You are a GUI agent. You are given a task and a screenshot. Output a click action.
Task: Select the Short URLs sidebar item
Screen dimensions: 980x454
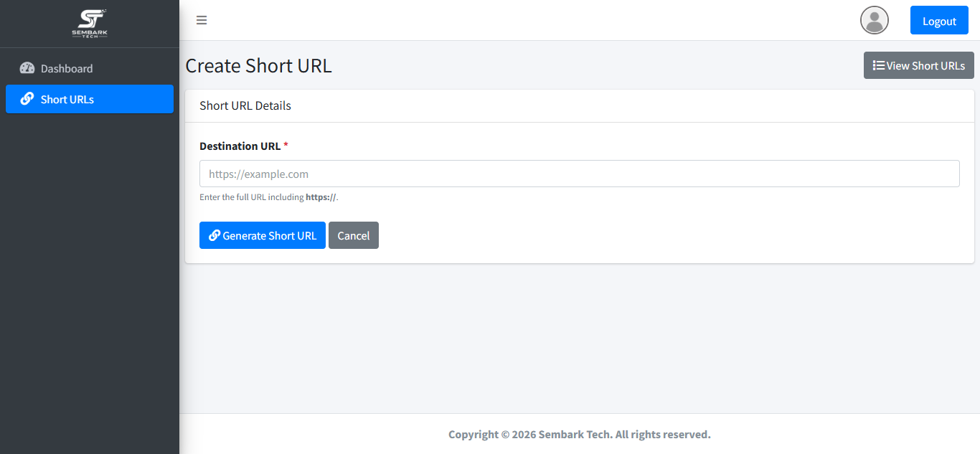(90, 99)
